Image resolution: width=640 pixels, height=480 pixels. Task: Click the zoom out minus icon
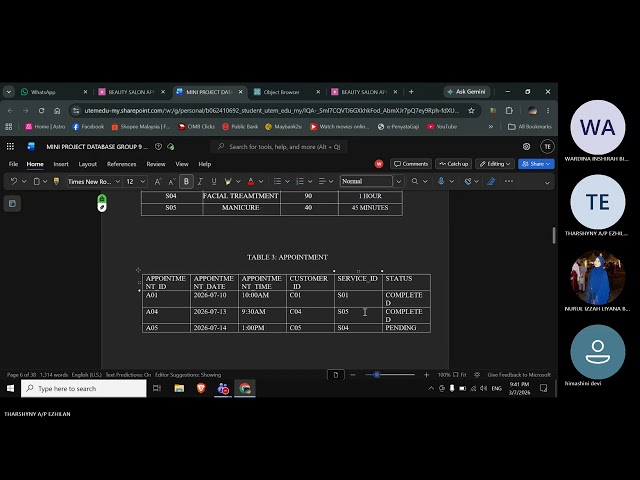click(353, 375)
